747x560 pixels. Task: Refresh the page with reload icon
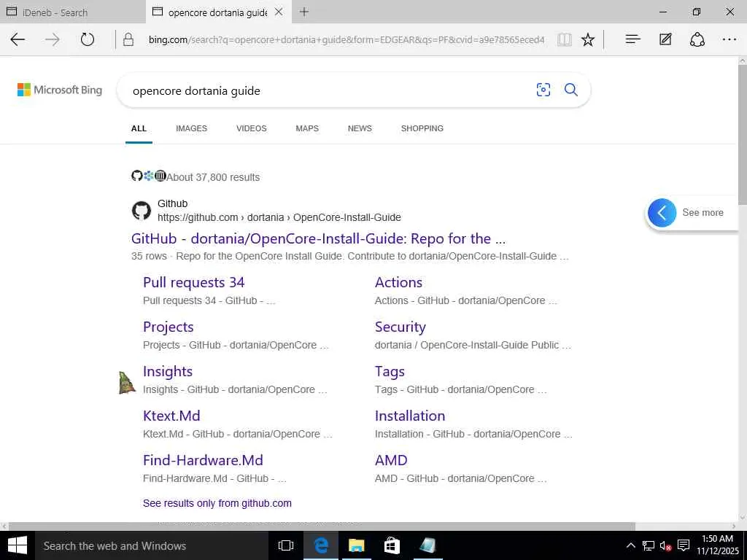point(88,39)
